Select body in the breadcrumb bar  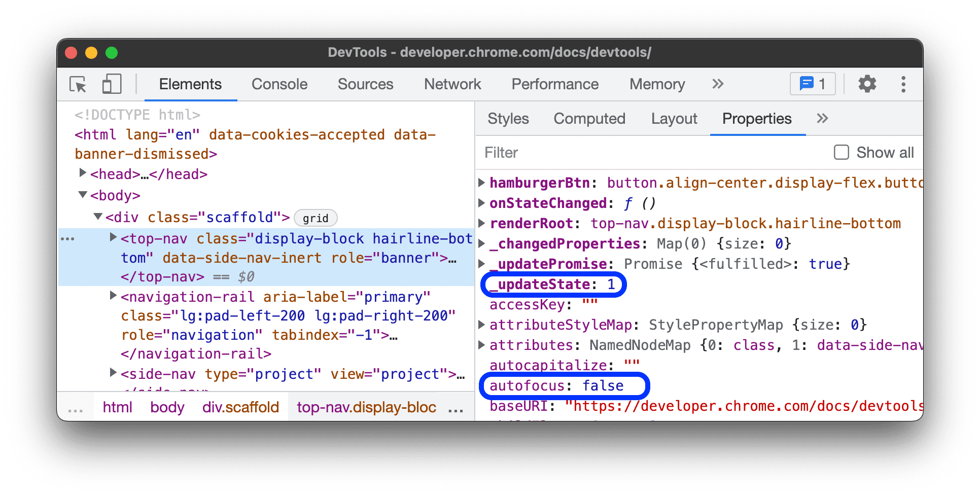pyautogui.click(x=167, y=407)
